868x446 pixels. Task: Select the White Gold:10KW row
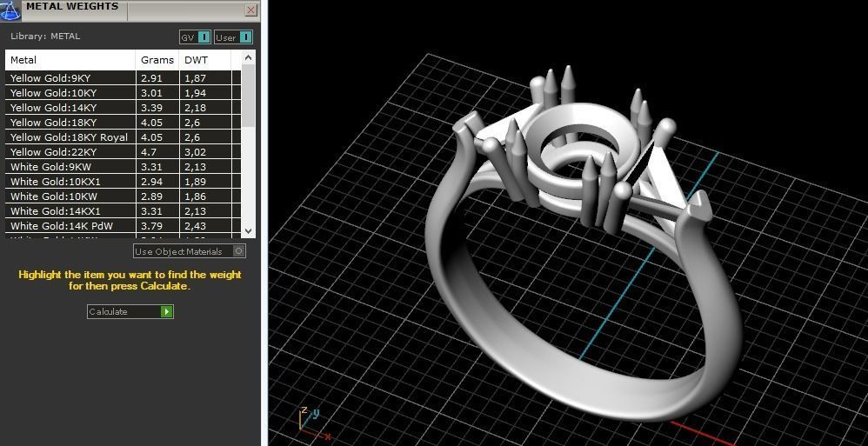(x=123, y=196)
